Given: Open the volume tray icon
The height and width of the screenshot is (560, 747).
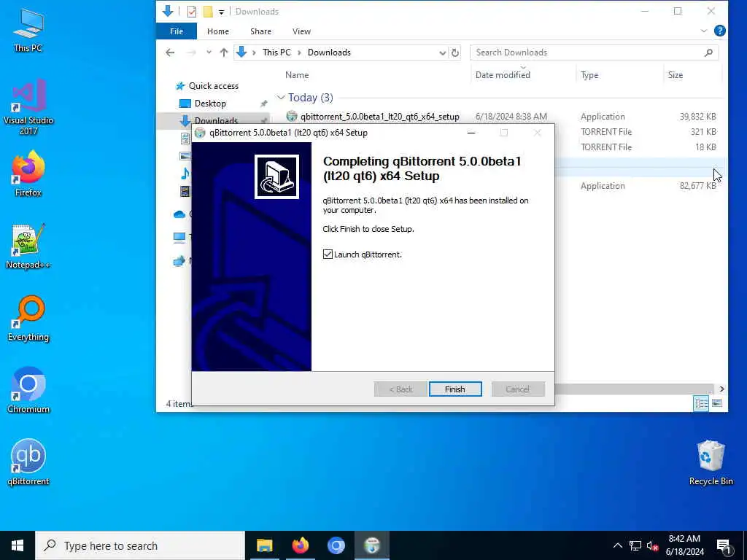Looking at the screenshot, I should pyautogui.click(x=652, y=546).
